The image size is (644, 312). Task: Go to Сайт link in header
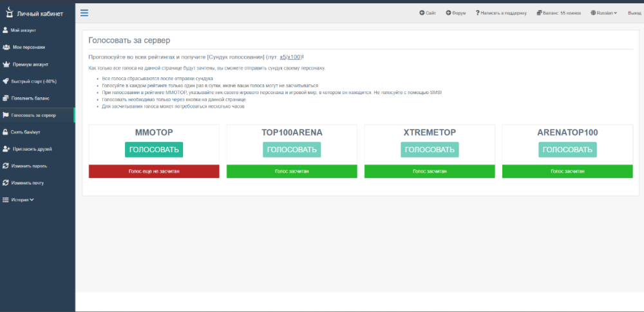tap(428, 12)
